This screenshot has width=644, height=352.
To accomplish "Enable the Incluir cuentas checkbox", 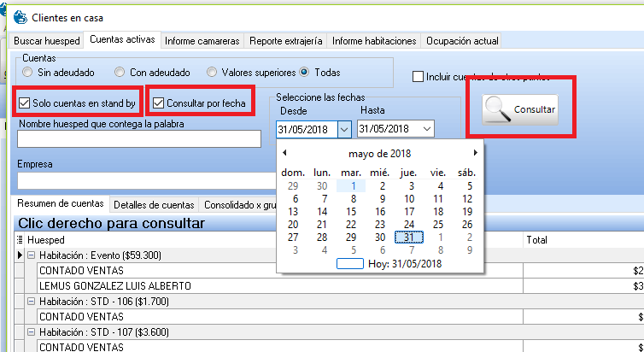I will pyautogui.click(x=418, y=77).
